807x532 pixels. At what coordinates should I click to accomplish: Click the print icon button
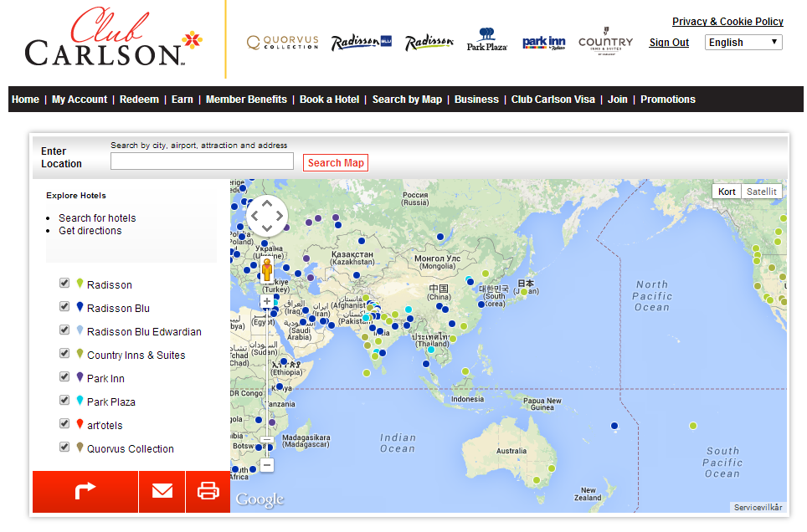[x=208, y=491]
